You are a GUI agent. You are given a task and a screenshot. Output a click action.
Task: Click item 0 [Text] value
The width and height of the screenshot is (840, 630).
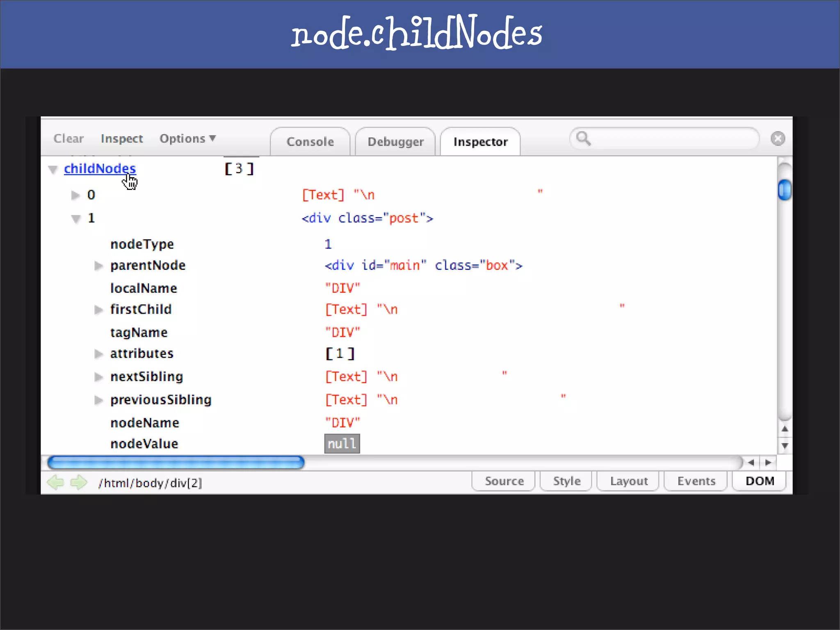[x=422, y=195]
